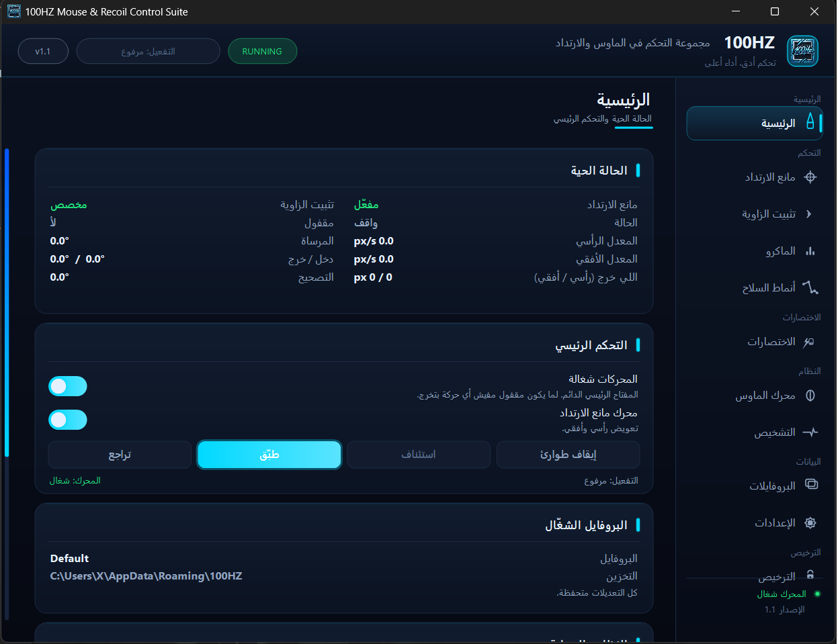
Task: Click the weapon pattern icon for أنماط السلاح
Action: 810,287
